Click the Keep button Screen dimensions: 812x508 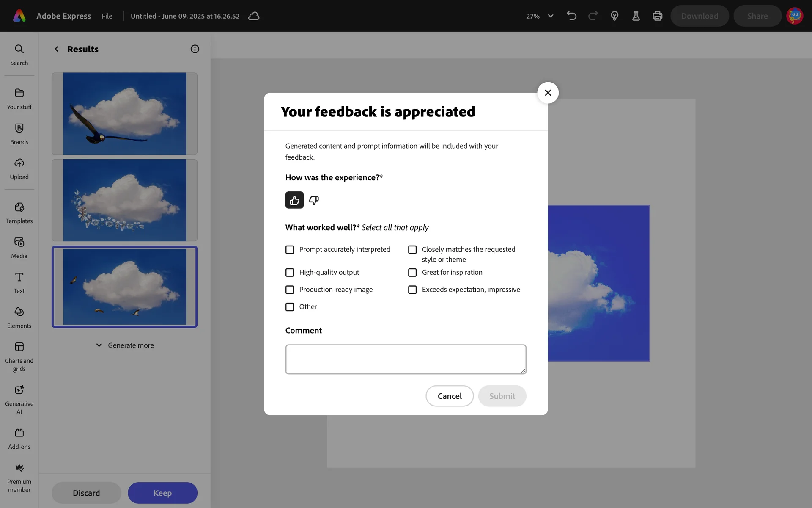coord(162,493)
